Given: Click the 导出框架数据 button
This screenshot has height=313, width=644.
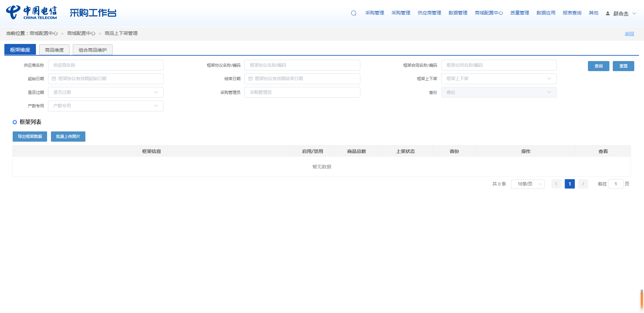Looking at the screenshot, I should 30,137.
